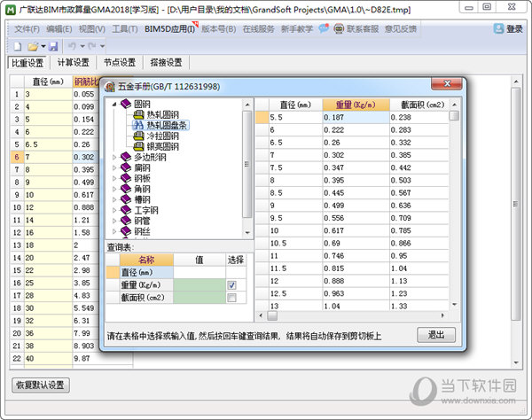Viewport: 532px width, 420px height.
Task: Collapse the 圆钢 tree node
Action: pos(114,104)
